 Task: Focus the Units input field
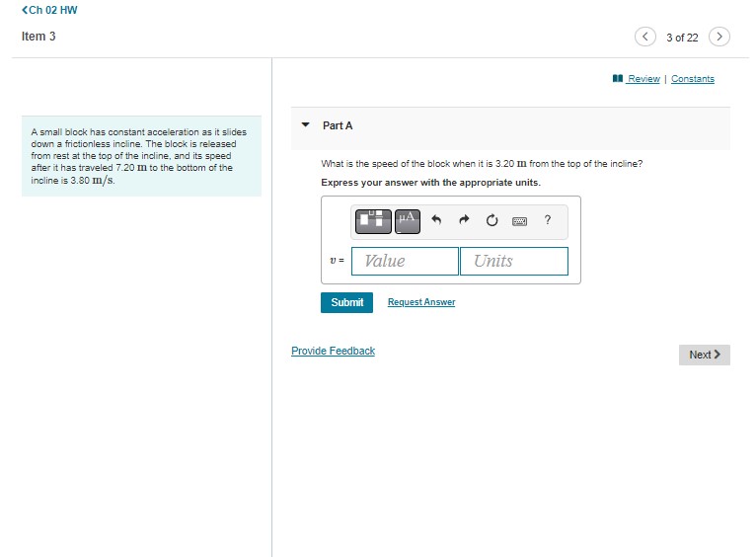click(x=514, y=261)
